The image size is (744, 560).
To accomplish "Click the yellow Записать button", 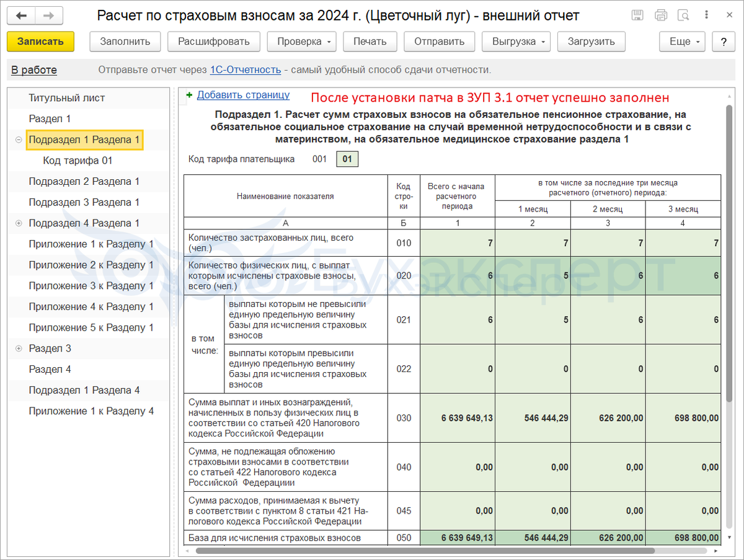I will tap(40, 42).
